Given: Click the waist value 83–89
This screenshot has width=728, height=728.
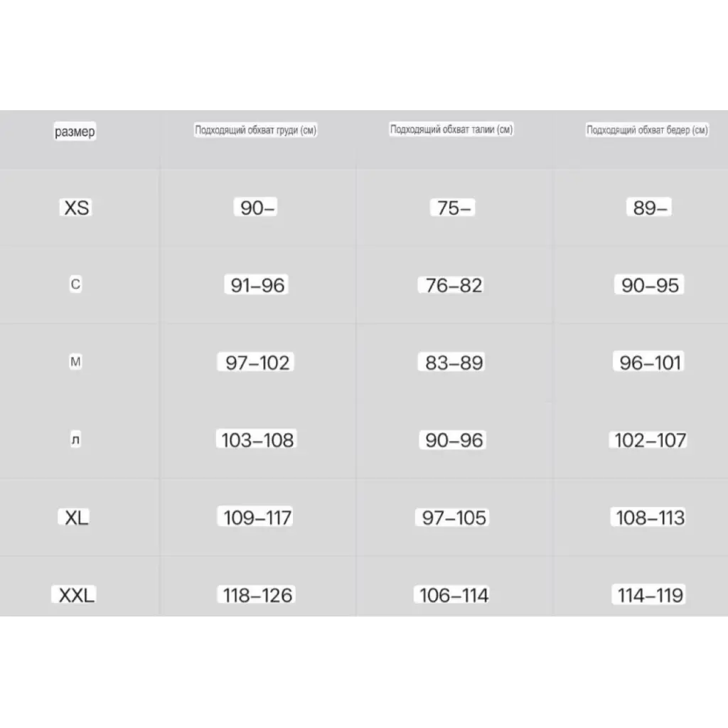Looking at the screenshot, I should click(454, 363).
